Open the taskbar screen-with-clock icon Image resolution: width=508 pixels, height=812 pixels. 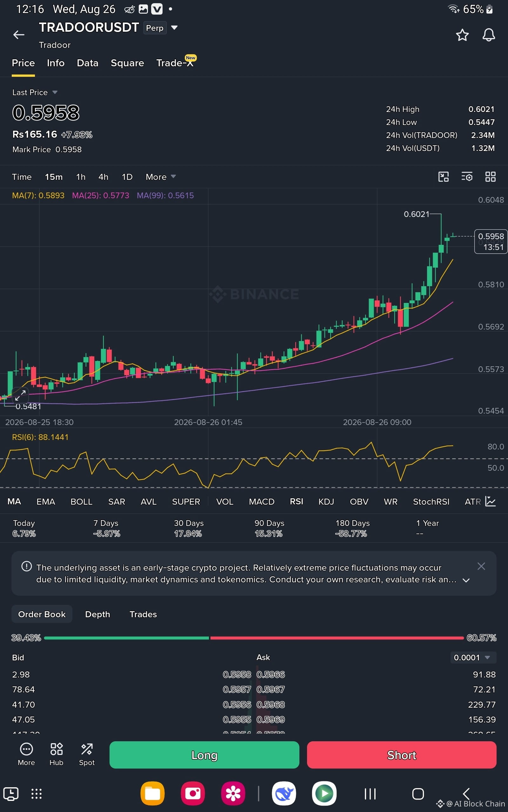[x=11, y=794]
